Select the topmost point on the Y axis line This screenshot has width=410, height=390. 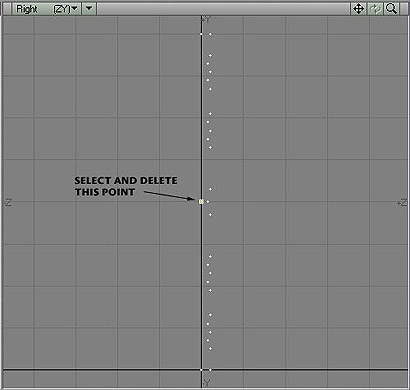[201, 34]
